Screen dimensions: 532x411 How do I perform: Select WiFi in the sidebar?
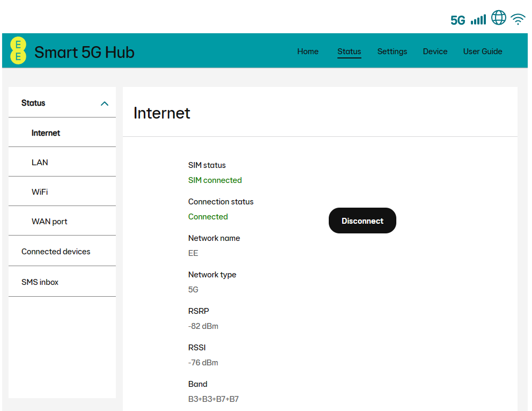coord(62,192)
